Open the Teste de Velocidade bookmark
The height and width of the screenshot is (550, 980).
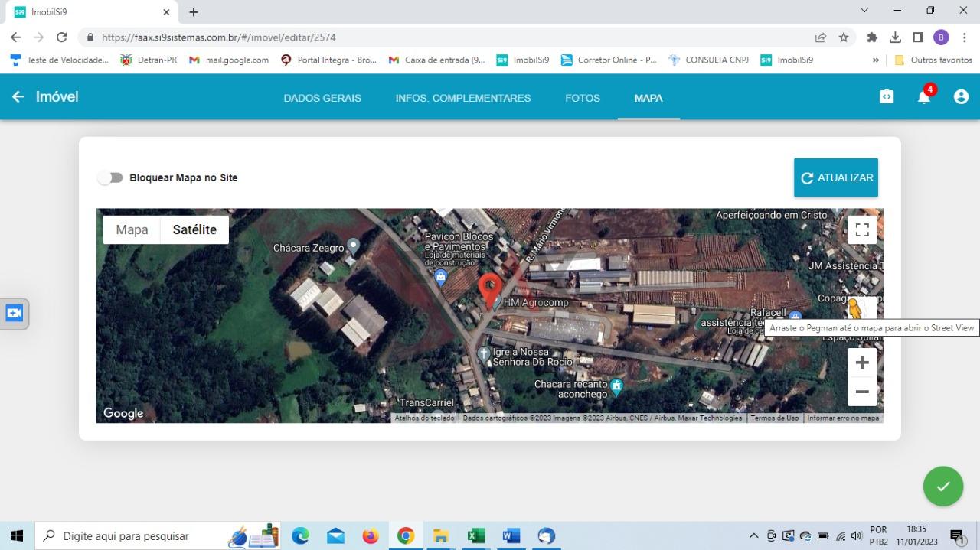[60, 60]
